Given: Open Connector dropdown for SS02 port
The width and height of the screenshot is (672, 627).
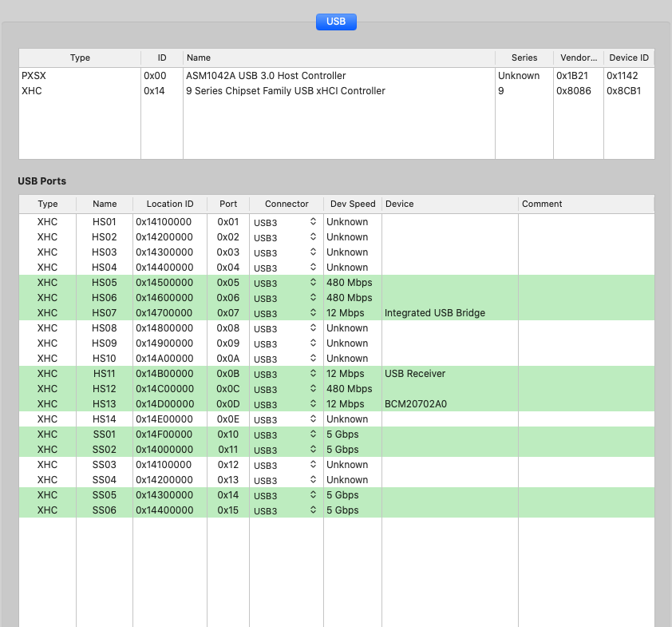Looking at the screenshot, I should [286, 450].
